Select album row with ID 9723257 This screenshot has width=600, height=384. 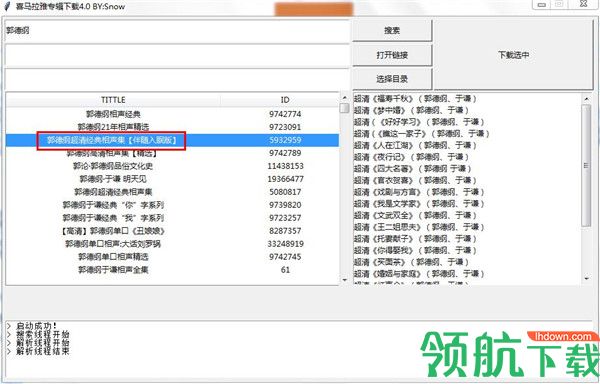coord(172,218)
